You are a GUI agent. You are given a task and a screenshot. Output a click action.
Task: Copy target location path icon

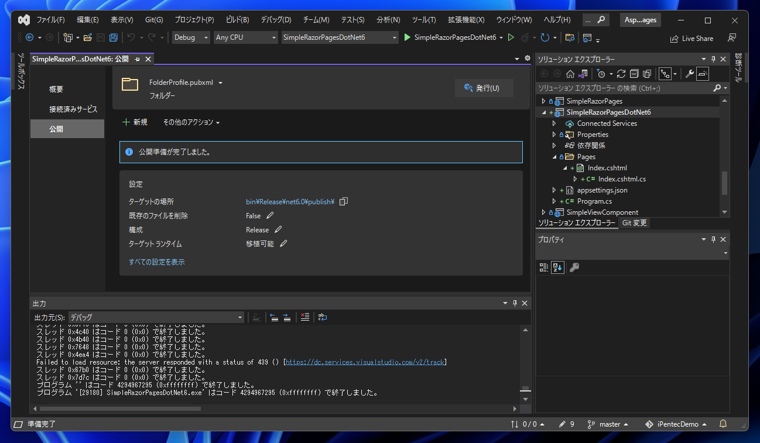[343, 202]
